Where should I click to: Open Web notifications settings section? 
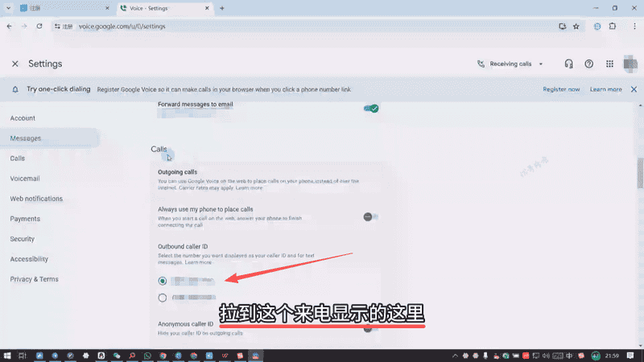point(36,199)
